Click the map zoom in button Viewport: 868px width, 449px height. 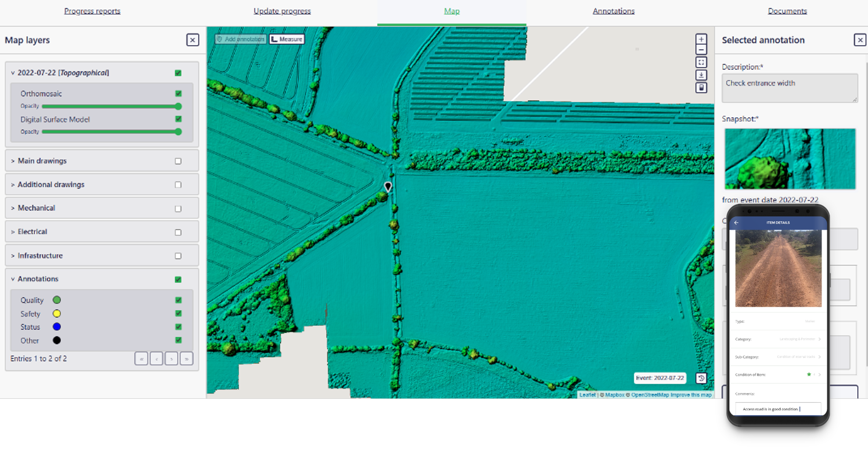pyautogui.click(x=701, y=39)
